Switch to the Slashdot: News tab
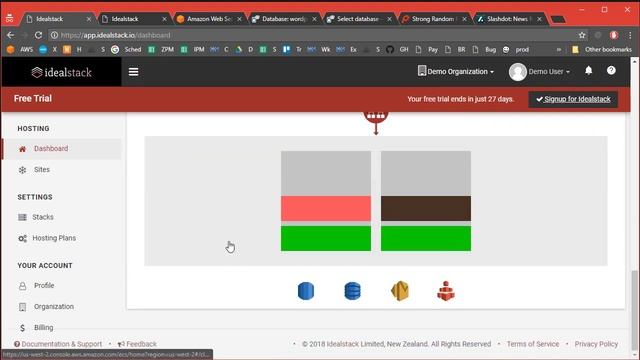 click(x=509, y=19)
